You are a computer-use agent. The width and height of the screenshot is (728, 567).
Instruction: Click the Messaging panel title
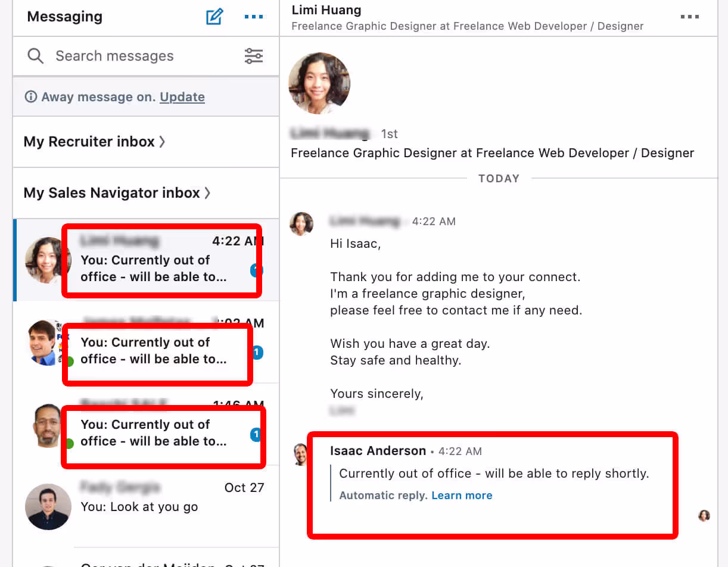[65, 17]
